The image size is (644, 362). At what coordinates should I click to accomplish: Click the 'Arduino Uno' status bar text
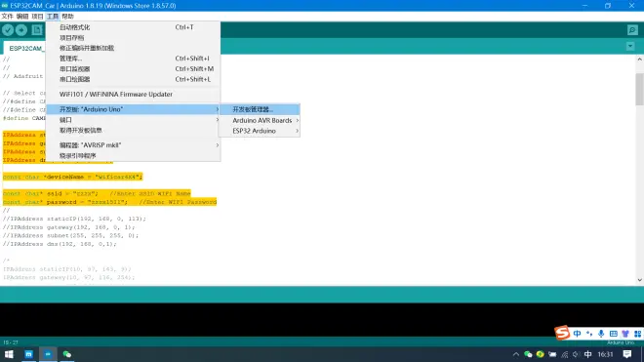pos(621,342)
